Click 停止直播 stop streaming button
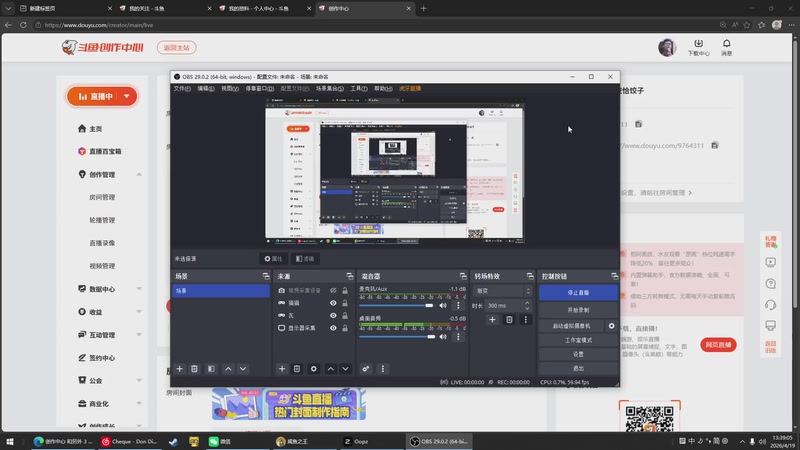This screenshot has width=800, height=450. [x=578, y=293]
